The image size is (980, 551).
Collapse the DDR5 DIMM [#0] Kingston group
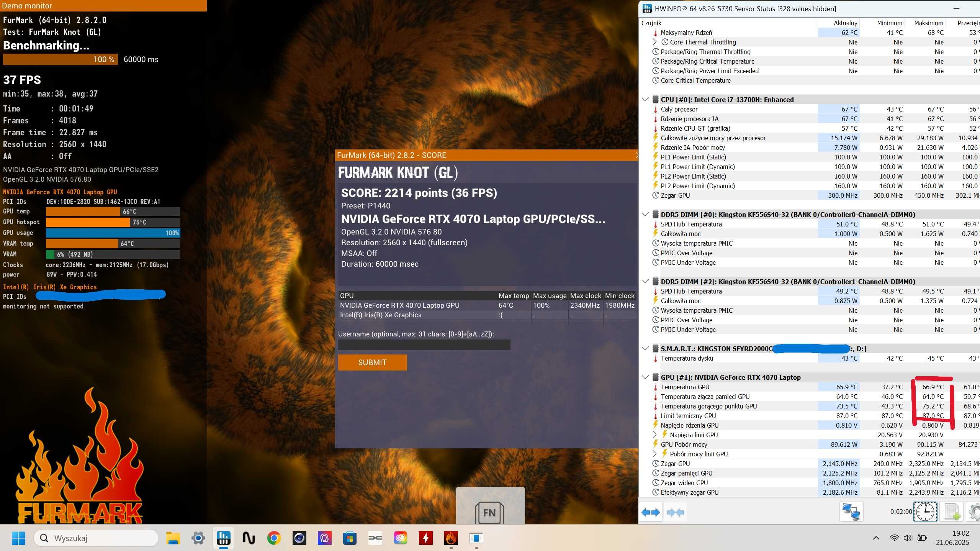(x=645, y=215)
